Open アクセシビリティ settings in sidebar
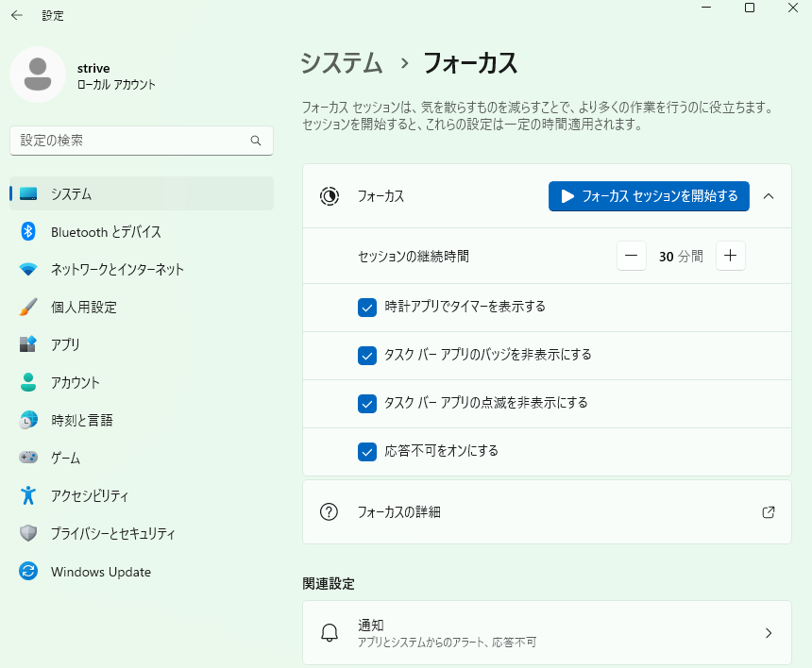Viewport: 812px width, 668px height. coord(142,495)
